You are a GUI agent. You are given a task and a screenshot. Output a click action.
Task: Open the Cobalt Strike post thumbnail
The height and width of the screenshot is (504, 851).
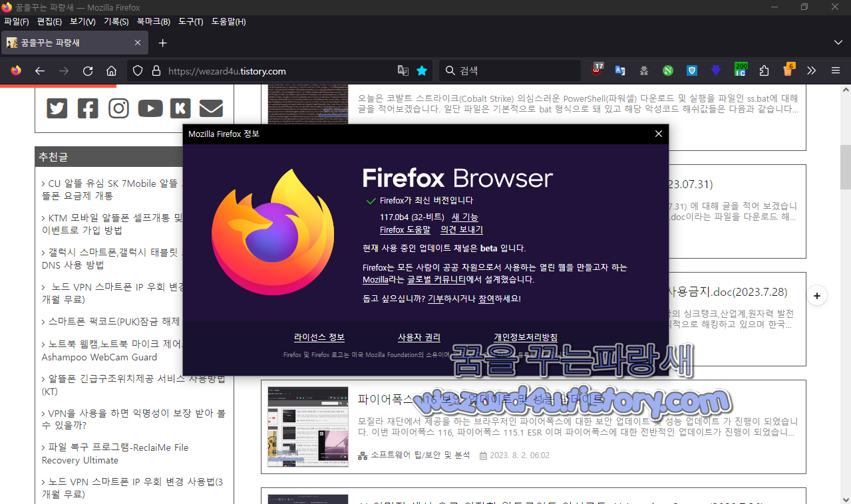pyautogui.click(x=308, y=104)
